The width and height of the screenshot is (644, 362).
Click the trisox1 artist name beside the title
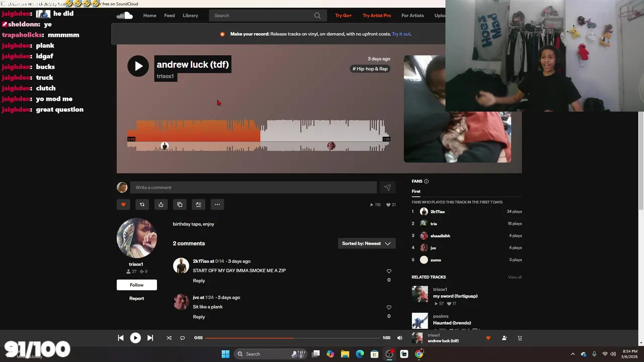click(x=165, y=76)
